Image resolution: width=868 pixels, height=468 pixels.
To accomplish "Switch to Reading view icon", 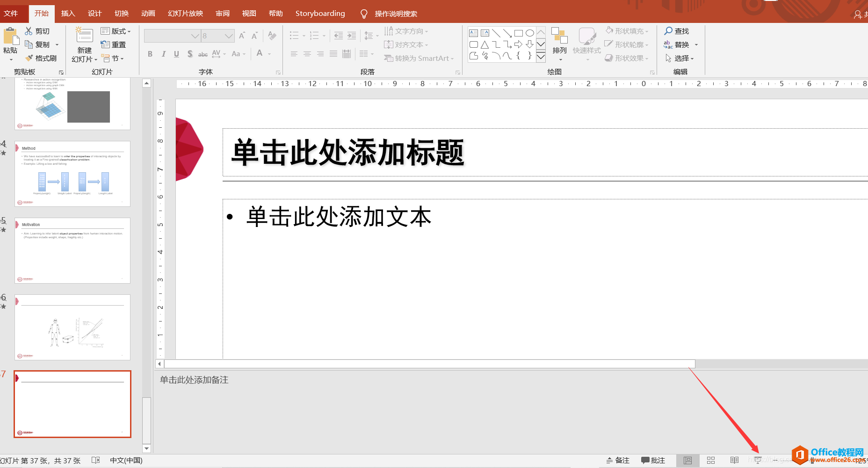I will (x=734, y=461).
